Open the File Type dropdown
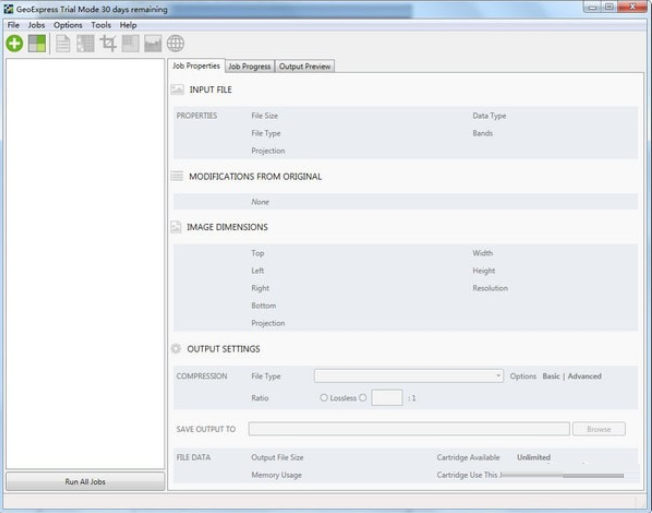652x513 pixels. (x=409, y=376)
